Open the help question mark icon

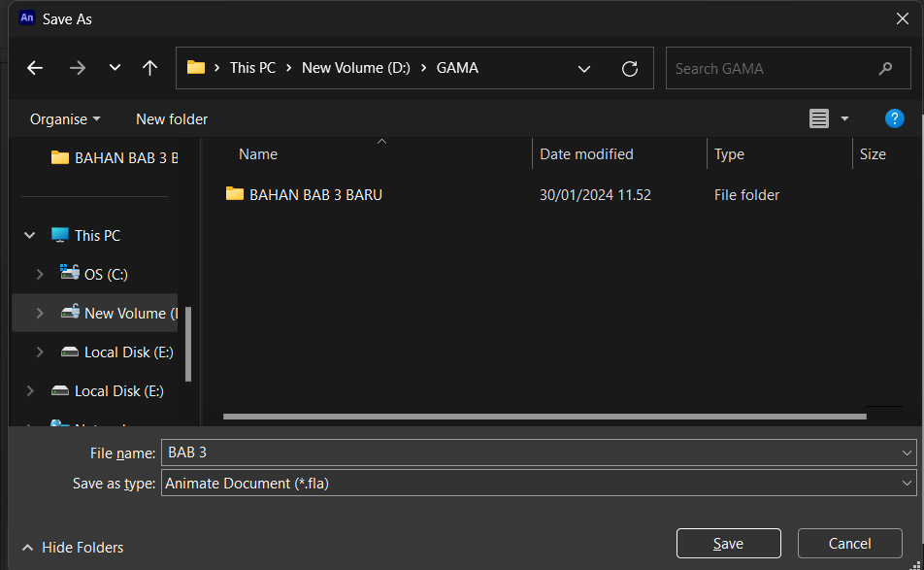894,118
